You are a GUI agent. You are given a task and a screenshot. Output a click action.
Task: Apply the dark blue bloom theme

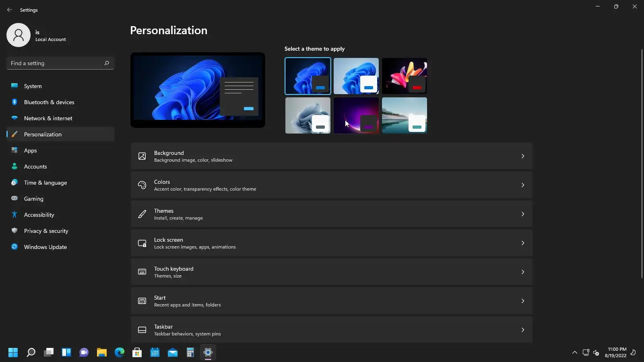click(x=308, y=76)
